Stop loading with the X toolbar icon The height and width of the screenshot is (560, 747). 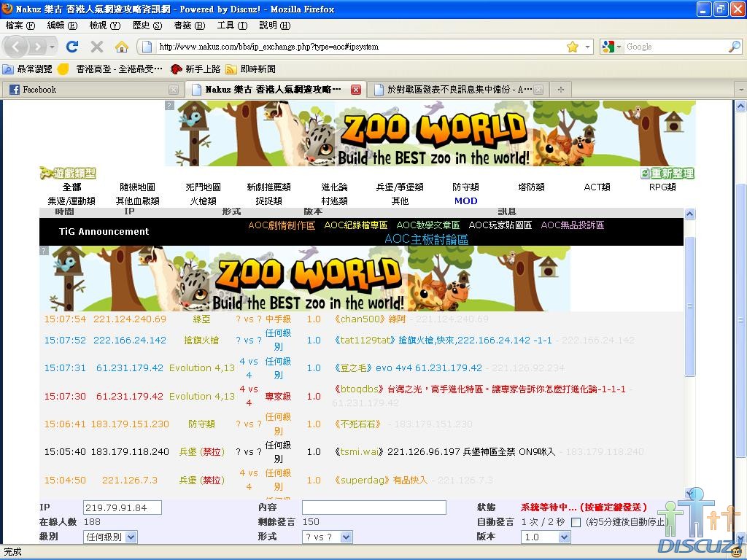coord(97,46)
